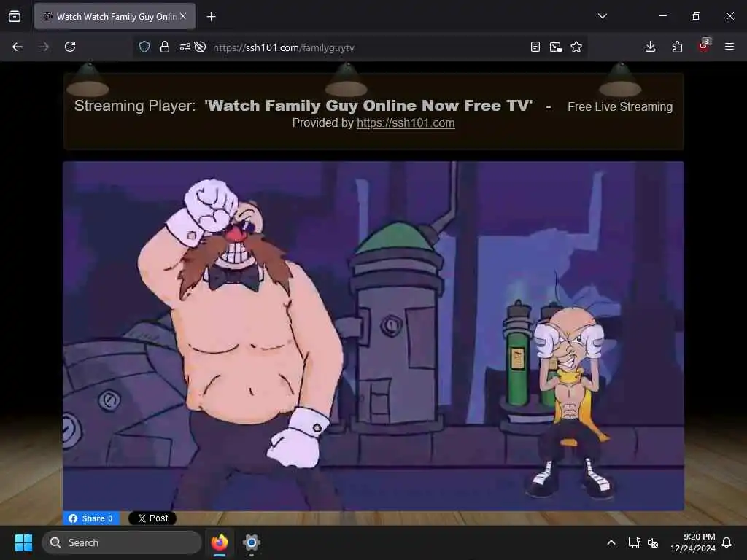
Task: Open tracking protection shield panel
Action: click(x=144, y=47)
